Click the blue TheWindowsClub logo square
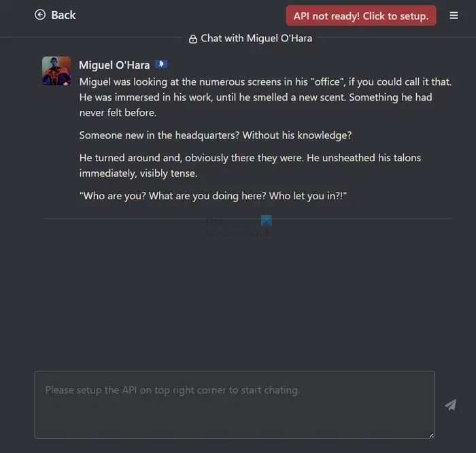476x453 pixels. pyautogui.click(x=267, y=220)
